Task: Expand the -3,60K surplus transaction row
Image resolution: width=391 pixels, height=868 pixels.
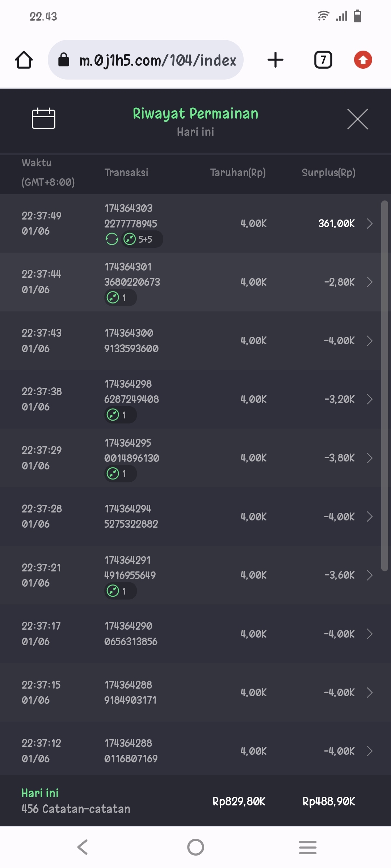Action: tap(369, 575)
